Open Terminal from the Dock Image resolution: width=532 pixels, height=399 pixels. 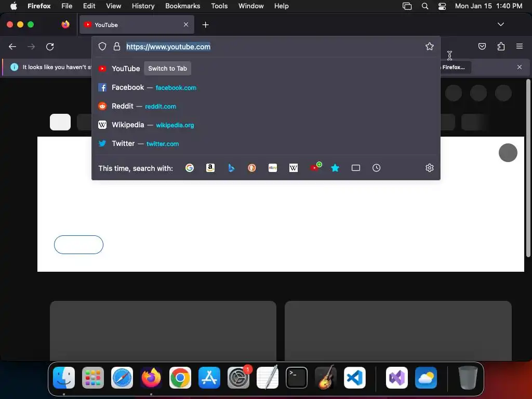click(297, 378)
